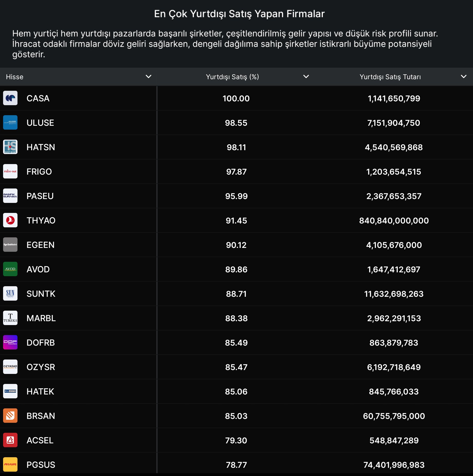Click the PGSUS Pegasus logo icon
The image size is (473, 476).
(x=10, y=464)
